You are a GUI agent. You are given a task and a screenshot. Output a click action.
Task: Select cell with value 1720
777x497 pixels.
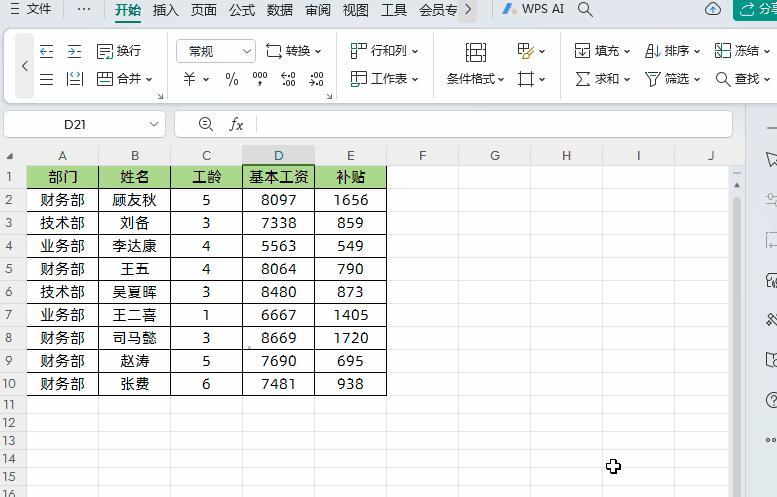[350, 338]
